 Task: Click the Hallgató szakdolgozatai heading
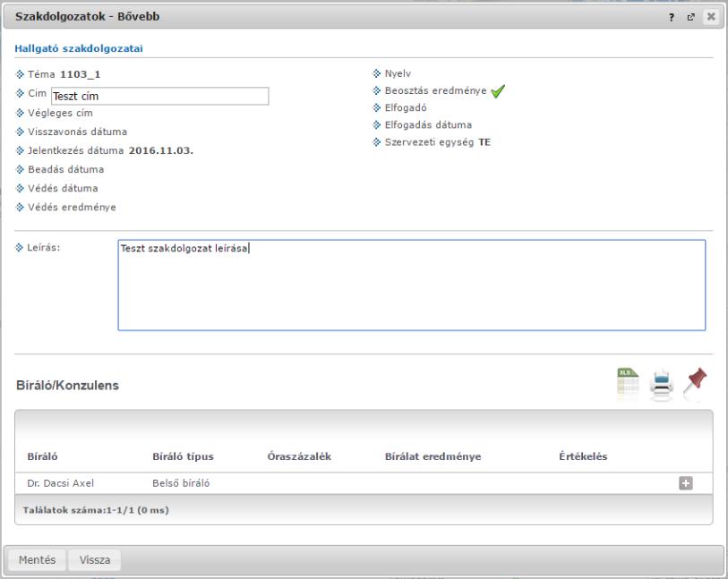coord(79,48)
